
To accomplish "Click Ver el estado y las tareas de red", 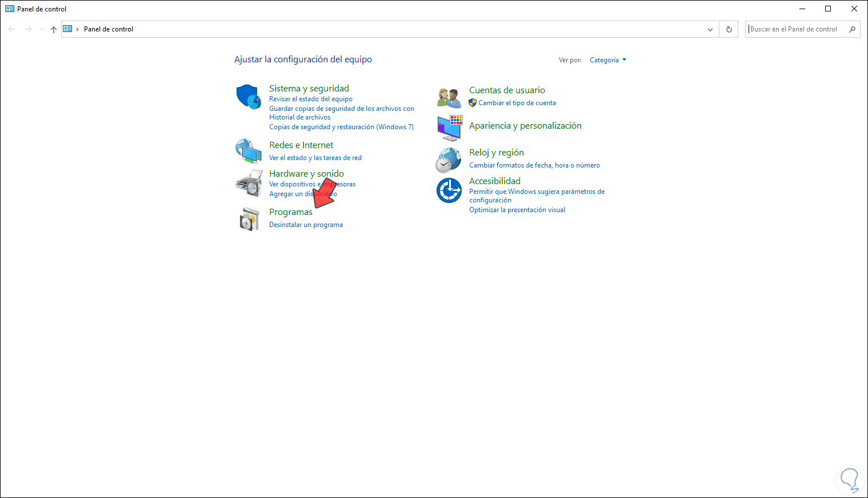I will (x=315, y=158).
